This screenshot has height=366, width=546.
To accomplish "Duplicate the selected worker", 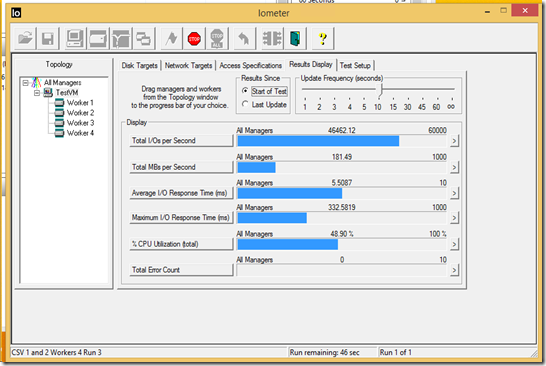I will click(143, 38).
